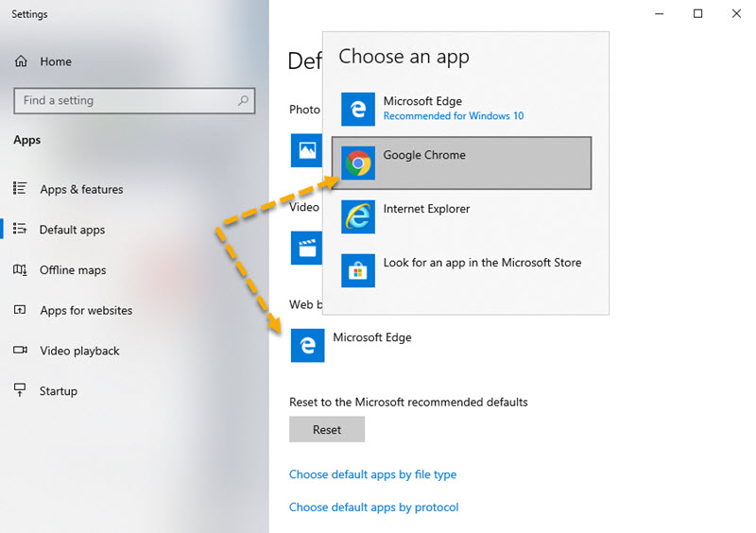Viewport: 756px width, 533px height.
Task: Click the Home icon in the sidebar
Action: click(21, 61)
